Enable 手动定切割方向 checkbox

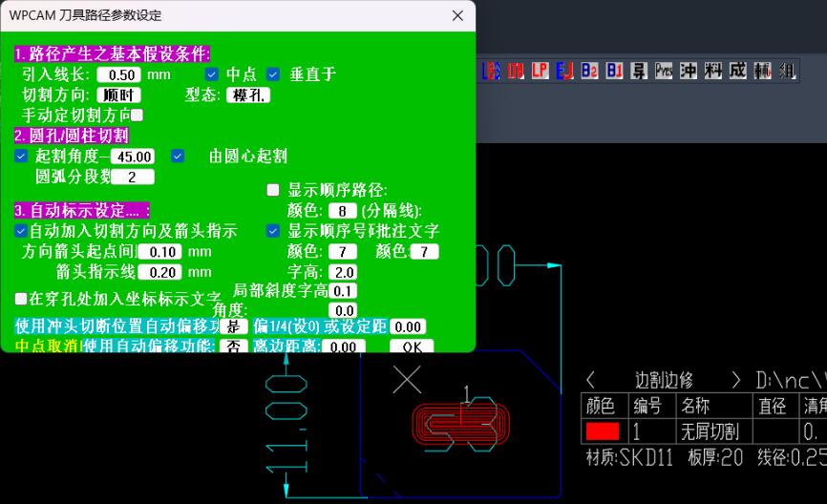coord(137,115)
